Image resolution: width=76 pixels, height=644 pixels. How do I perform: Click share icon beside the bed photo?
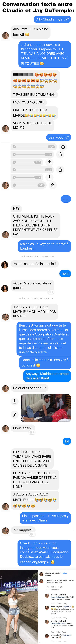[x=14, y=401]
